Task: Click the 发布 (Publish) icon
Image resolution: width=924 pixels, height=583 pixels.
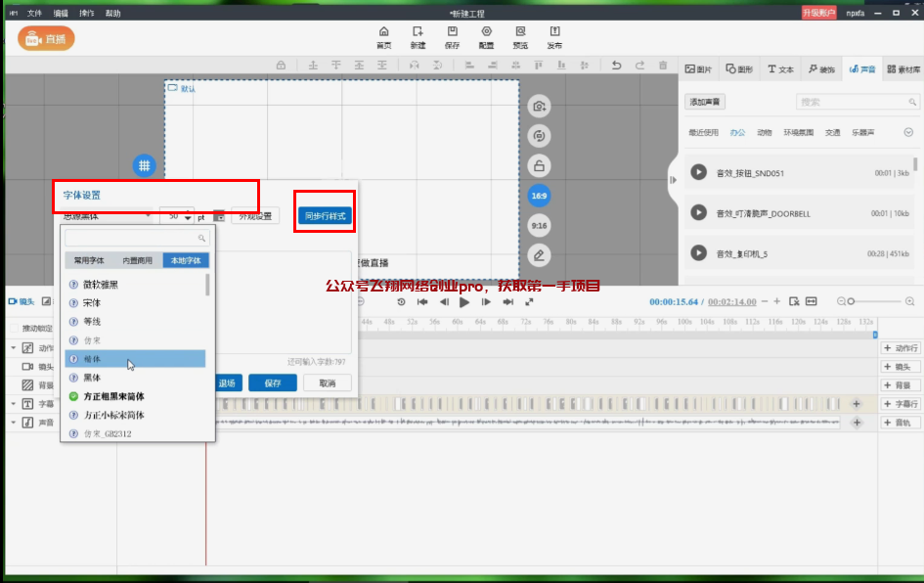Action: pyautogui.click(x=554, y=37)
